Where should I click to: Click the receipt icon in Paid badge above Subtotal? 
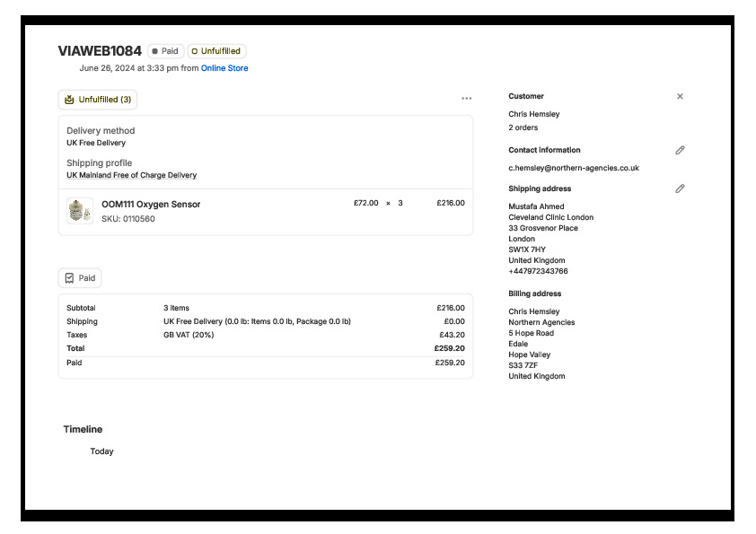click(69, 278)
